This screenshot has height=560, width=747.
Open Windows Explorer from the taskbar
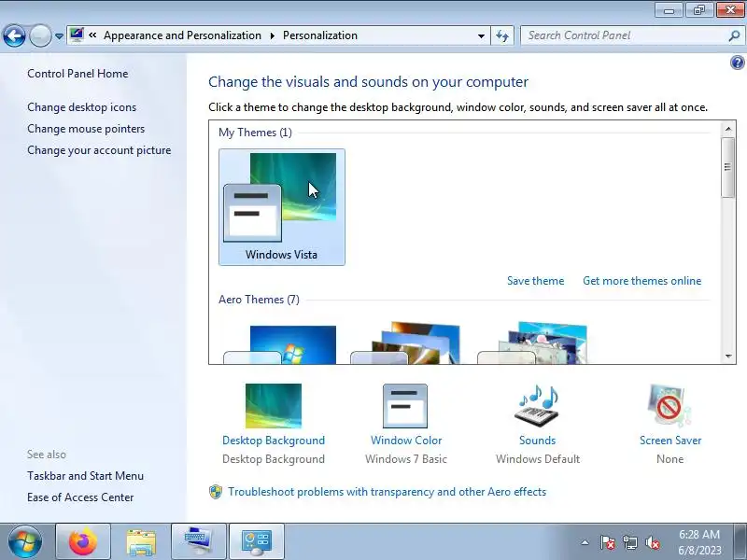pyautogui.click(x=141, y=541)
